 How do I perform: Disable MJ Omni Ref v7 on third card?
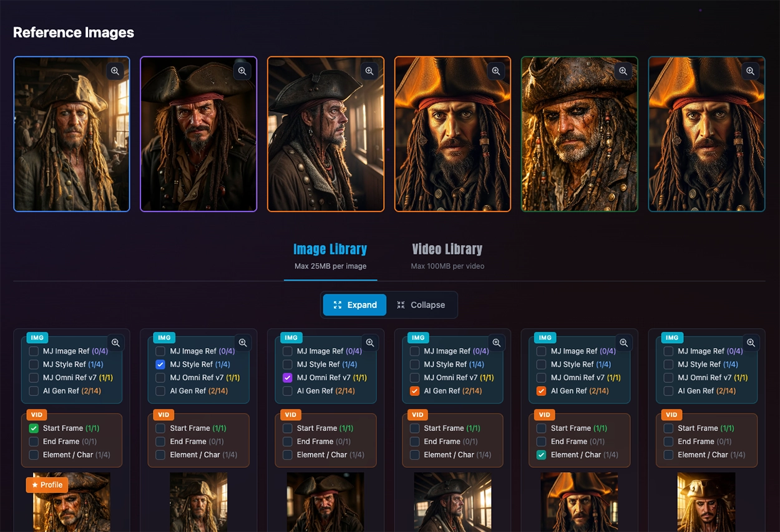tap(288, 378)
